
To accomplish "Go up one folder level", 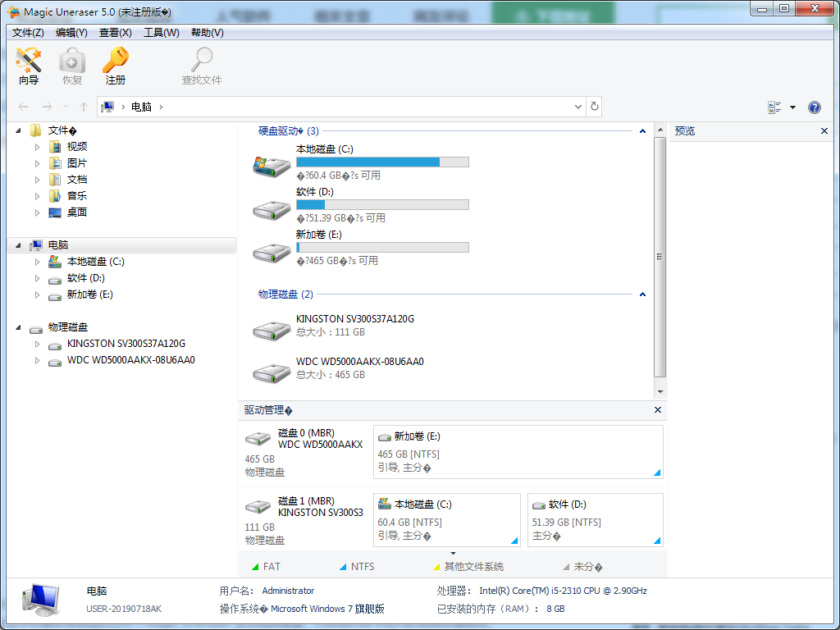I will pyautogui.click(x=84, y=107).
